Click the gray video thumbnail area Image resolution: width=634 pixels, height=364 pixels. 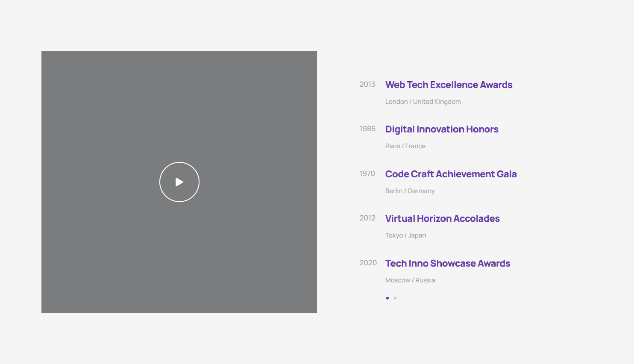tap(107, 107)
